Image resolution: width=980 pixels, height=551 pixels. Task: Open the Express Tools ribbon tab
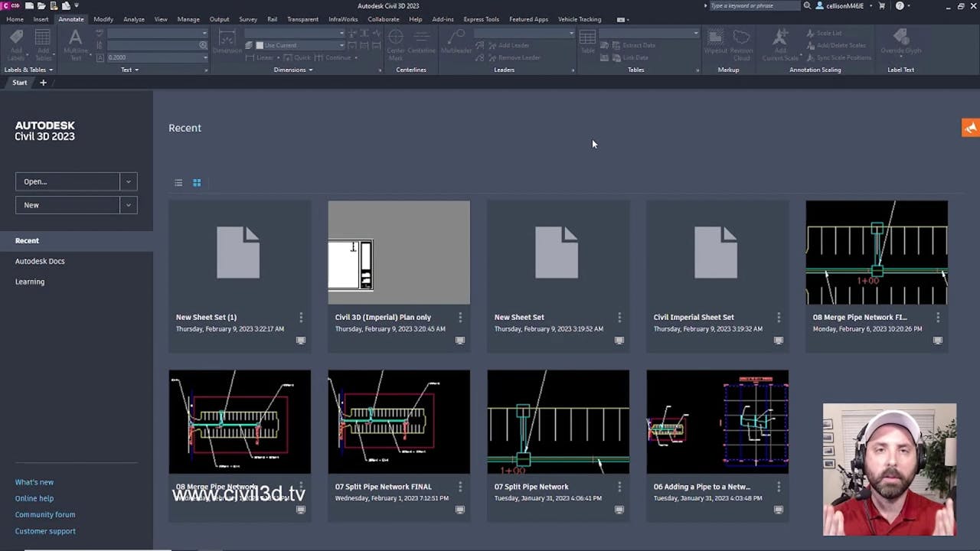[481, 19]
